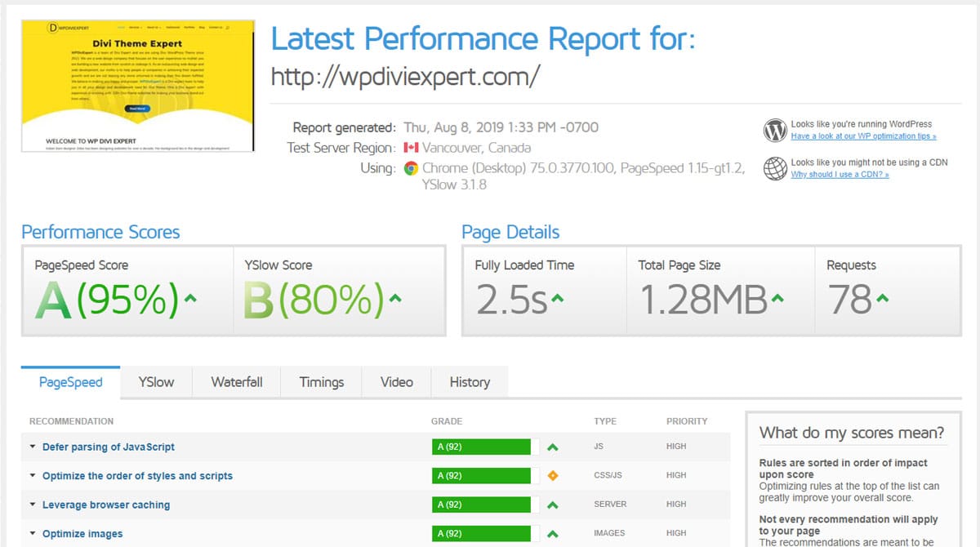Click the RECOMMENDATION column header
This screenshot has width=980, height=547.
pos(71,421)
